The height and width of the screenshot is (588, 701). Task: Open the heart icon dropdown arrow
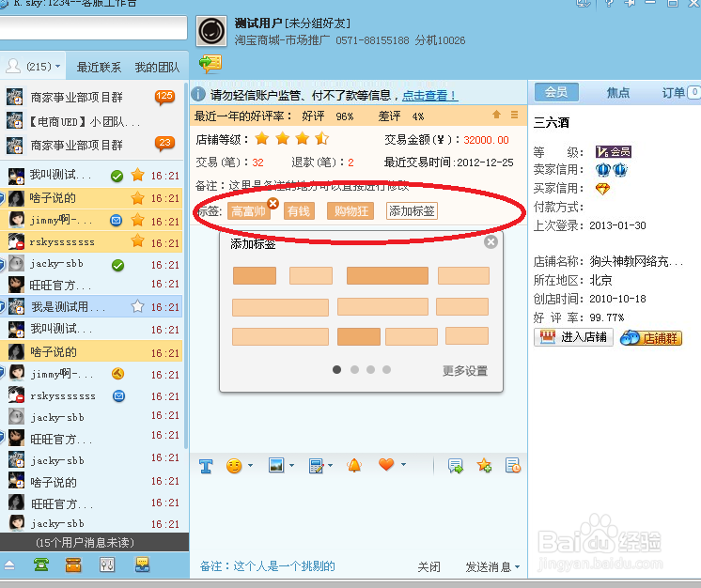coord(404,465)
